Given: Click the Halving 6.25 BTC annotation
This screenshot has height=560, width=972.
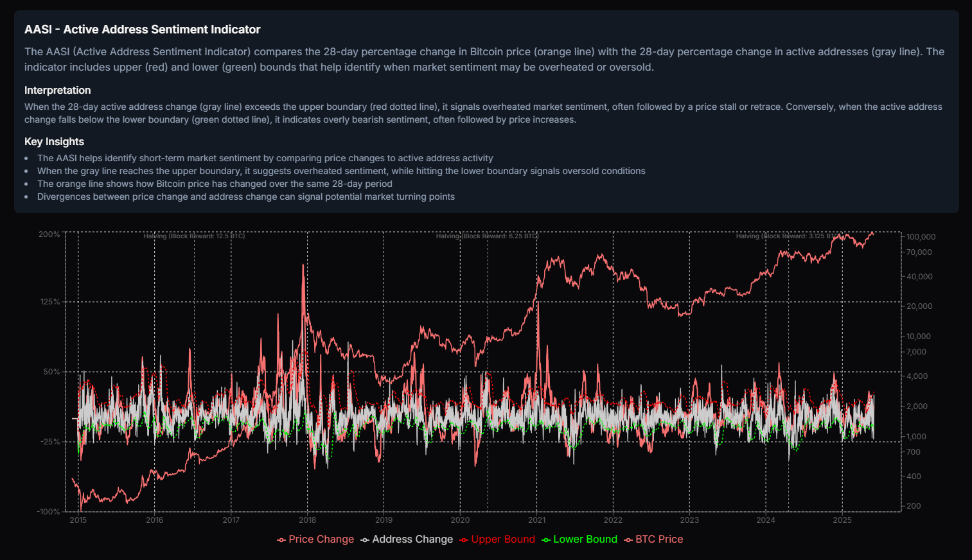Looking at the screenshot, I should click(487, 236).
